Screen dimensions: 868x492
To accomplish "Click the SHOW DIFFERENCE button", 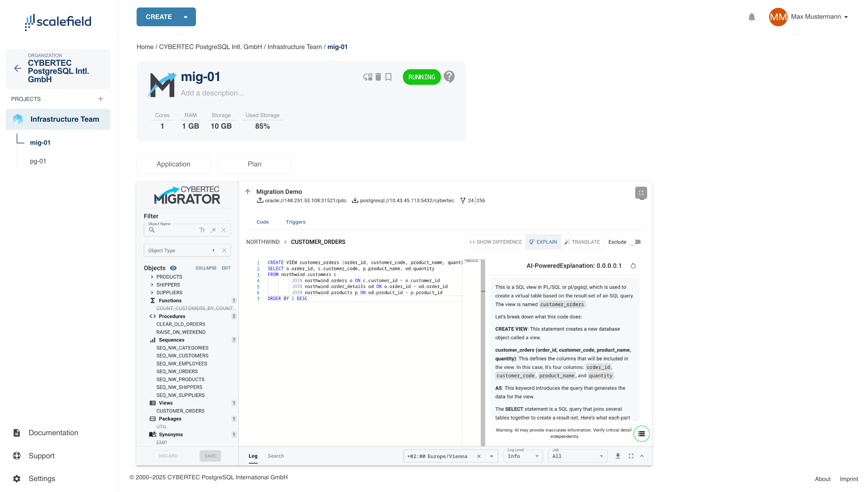I will [x=495, y=242].
